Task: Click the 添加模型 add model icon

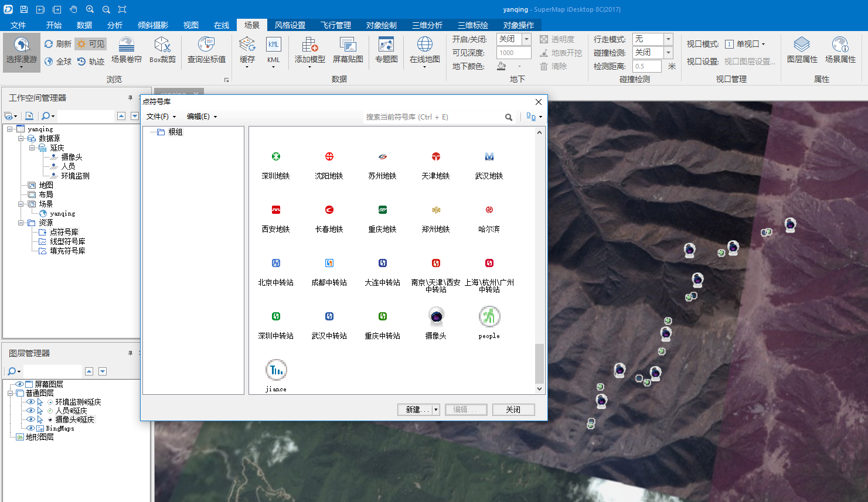Action: point(310,45)
